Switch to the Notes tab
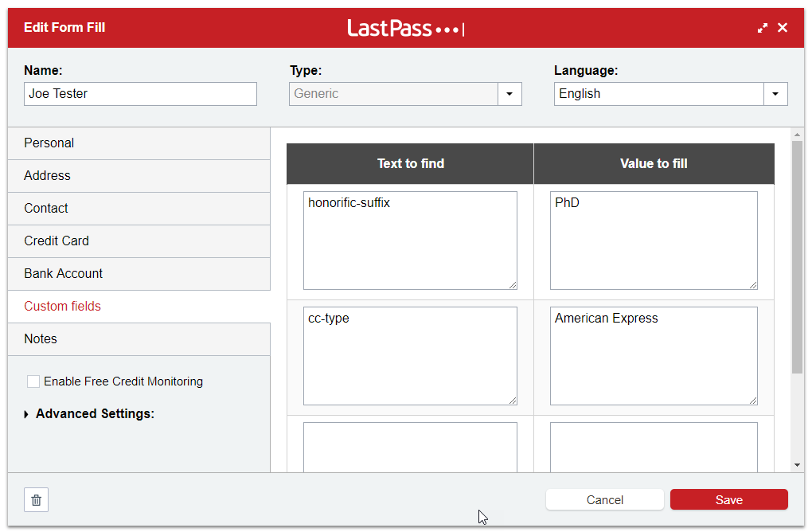Viewport: 812px width, 532px height. [x=139, y=339]
